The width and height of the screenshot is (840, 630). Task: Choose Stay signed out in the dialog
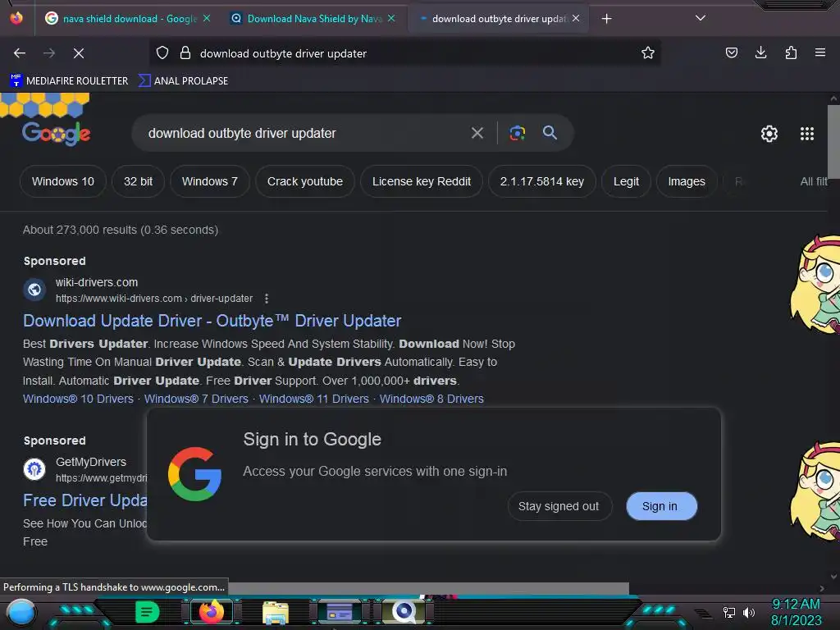(x=559, y=506)
